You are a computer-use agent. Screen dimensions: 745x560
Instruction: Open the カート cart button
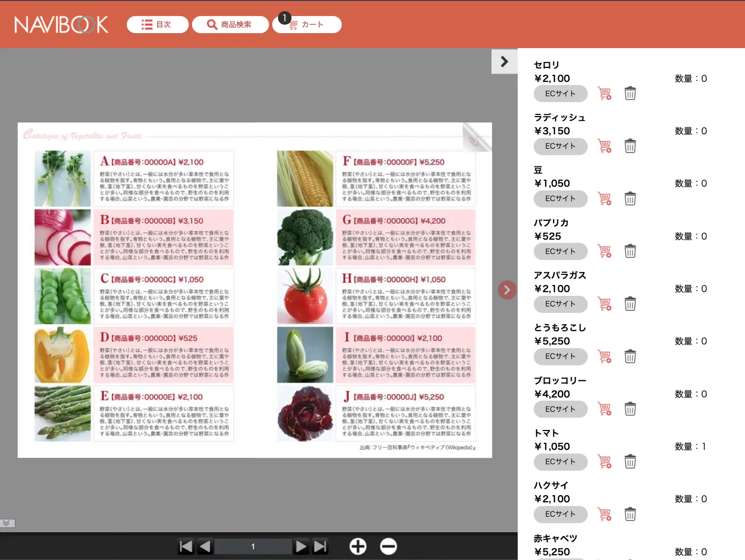[x=307, y=25]
